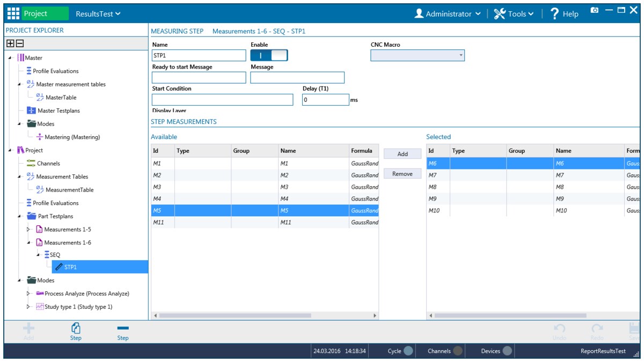Open the CNC Macro dropdown

click(418, 55)
